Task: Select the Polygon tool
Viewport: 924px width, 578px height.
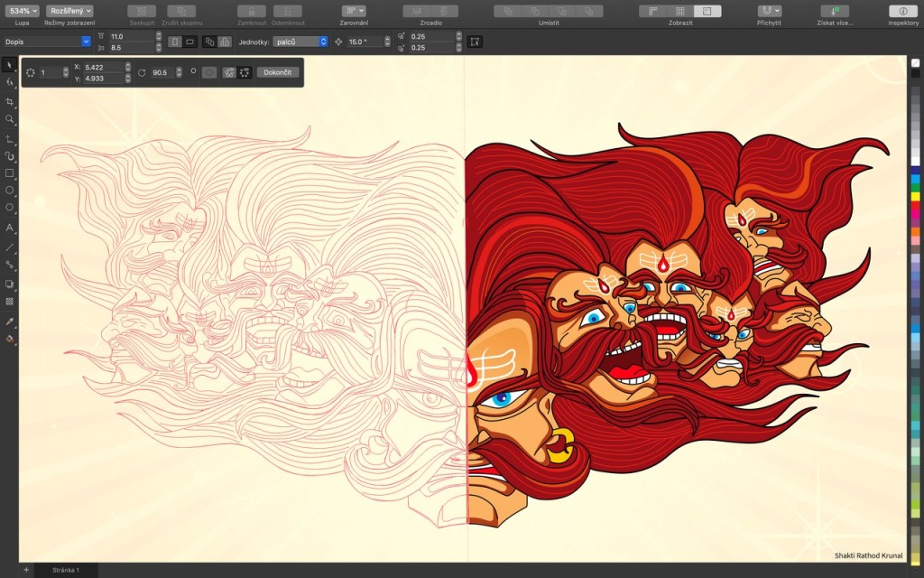Action: tap(9, 208)
